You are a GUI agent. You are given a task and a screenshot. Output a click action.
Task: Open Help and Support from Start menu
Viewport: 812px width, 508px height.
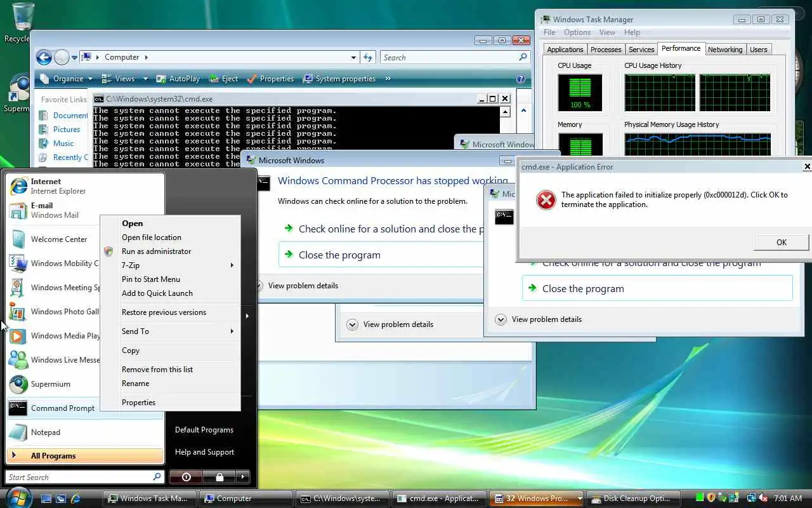[204, 452]
